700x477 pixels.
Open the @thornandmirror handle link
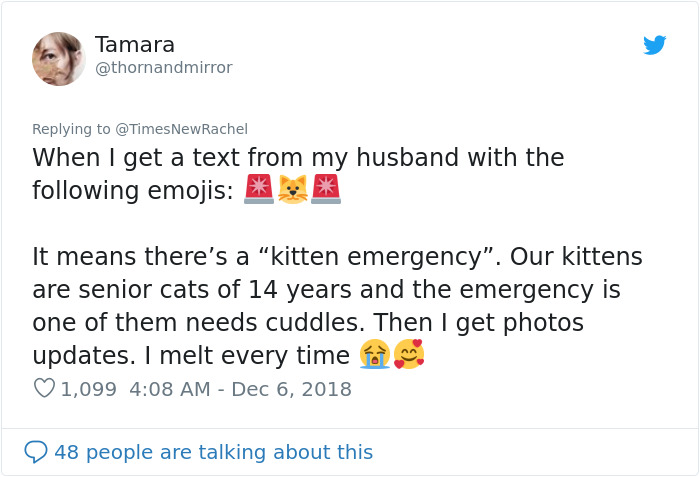coord(163,68)
